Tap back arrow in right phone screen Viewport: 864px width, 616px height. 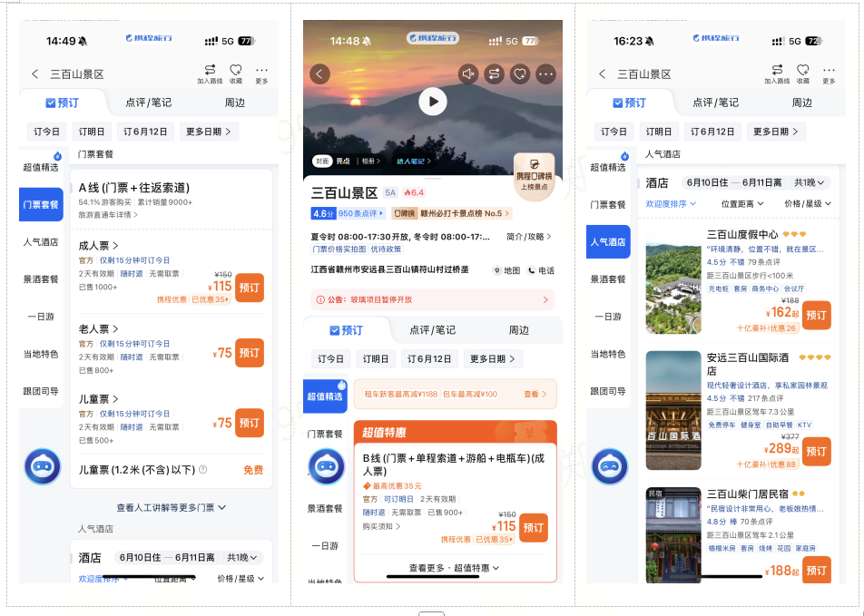coord(603,73)
